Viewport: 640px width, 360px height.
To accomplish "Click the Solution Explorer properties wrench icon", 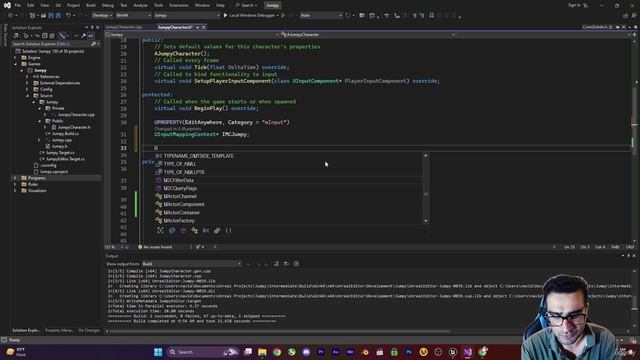I will 83,36.
